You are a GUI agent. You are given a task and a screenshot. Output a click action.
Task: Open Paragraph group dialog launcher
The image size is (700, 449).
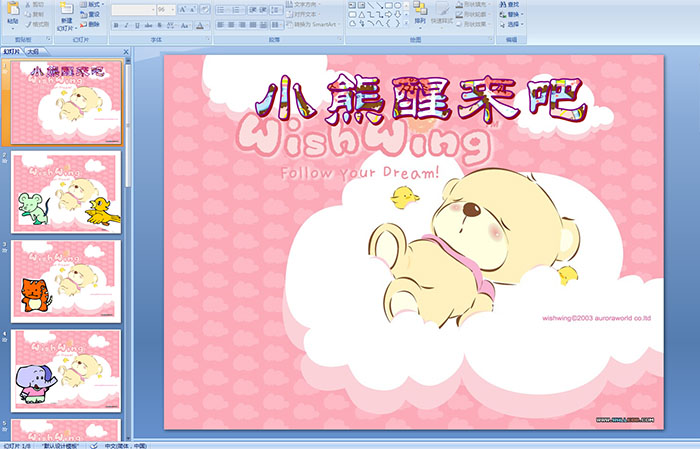point(340,39)
